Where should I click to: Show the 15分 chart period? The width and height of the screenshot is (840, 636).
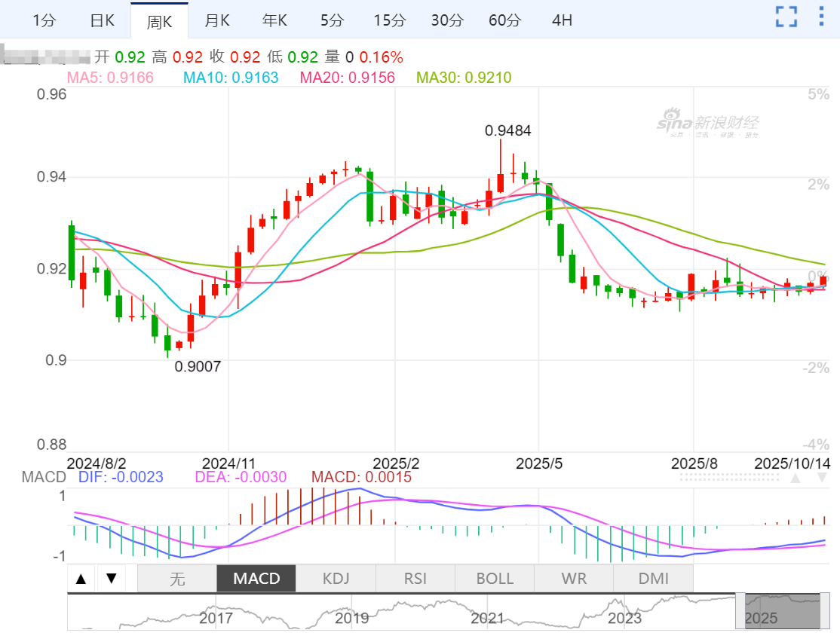(x=389, y=20)
